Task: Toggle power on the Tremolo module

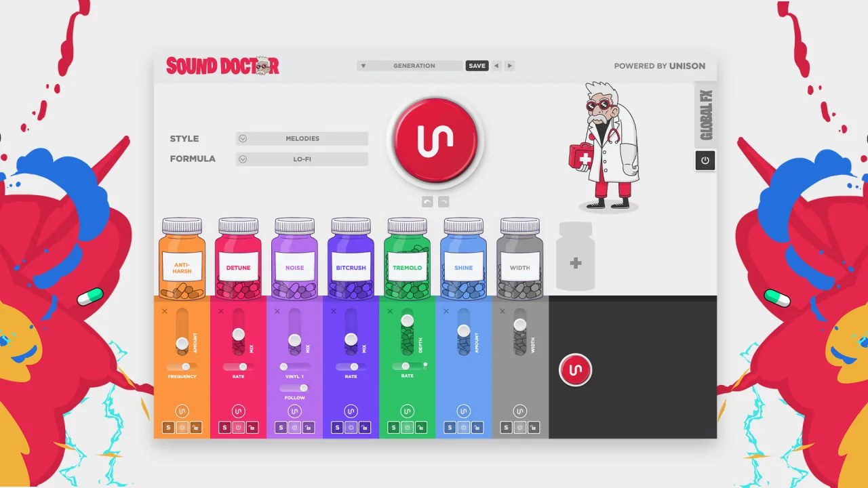Action: click(407, 428)
